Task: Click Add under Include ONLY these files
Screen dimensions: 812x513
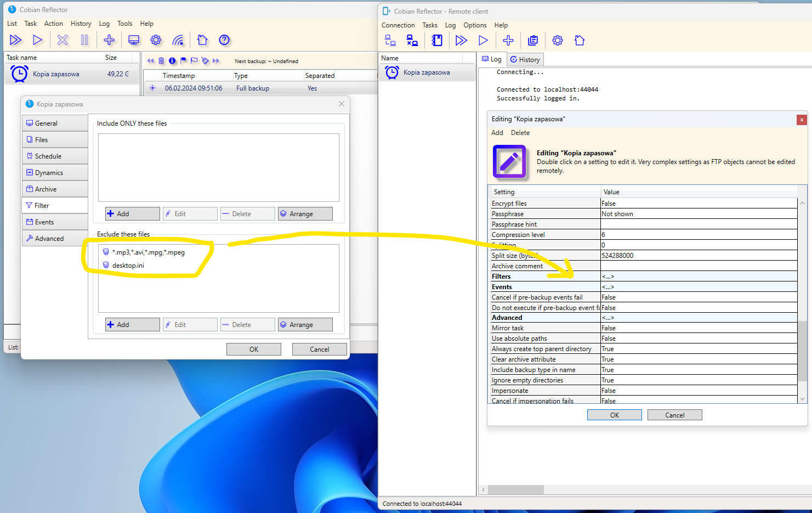Action: [x=133, y=214]
